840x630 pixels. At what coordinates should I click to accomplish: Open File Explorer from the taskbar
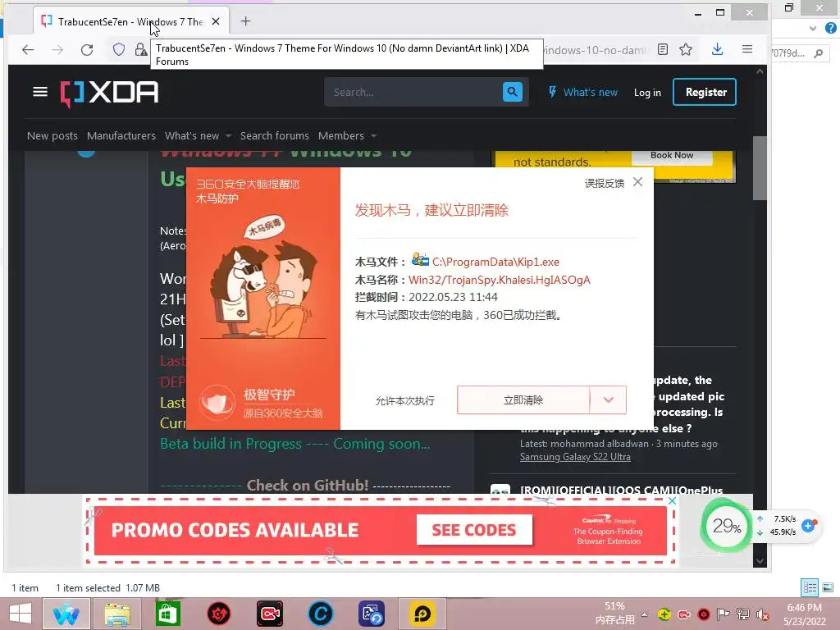point(117,614)
